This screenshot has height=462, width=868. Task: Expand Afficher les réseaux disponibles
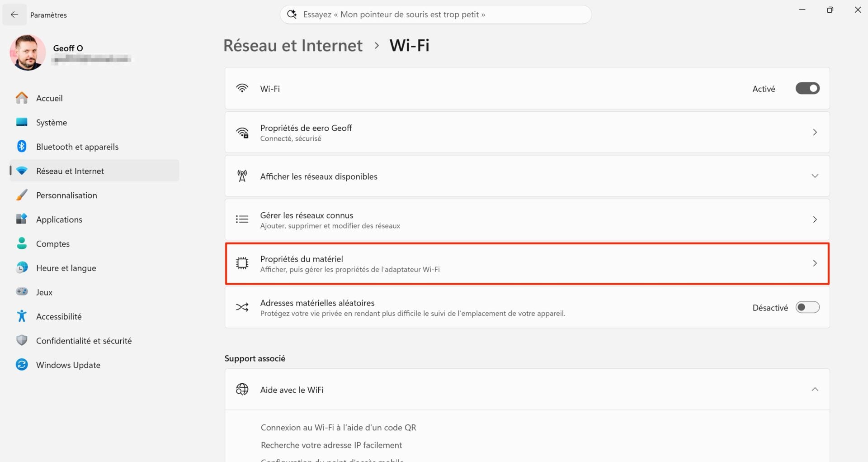tap(815, 176)
